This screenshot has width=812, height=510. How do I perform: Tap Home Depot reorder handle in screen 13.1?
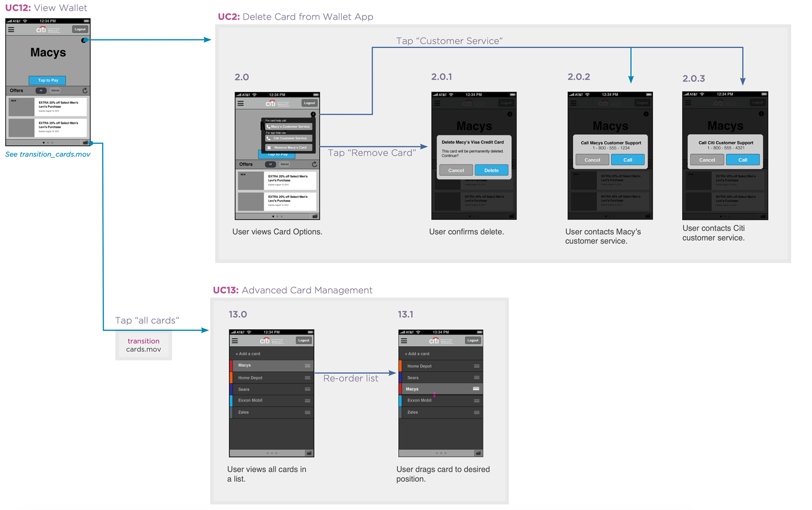477,366
